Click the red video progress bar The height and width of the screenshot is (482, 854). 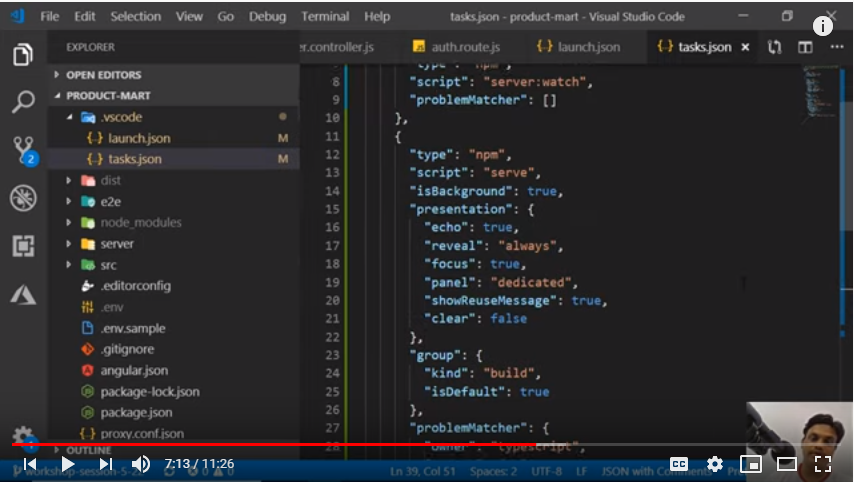(x=300, y=444)
